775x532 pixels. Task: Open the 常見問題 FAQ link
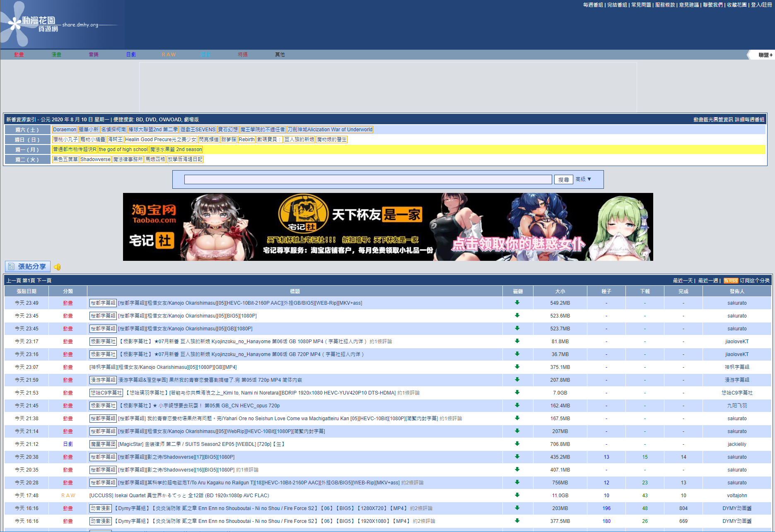(641, 5)
